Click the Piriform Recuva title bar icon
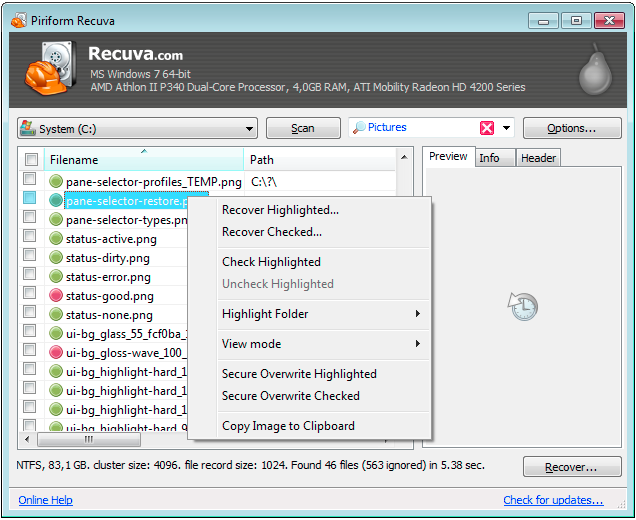The height and width of the screenshot is (520, 636). tap(19, 20)
